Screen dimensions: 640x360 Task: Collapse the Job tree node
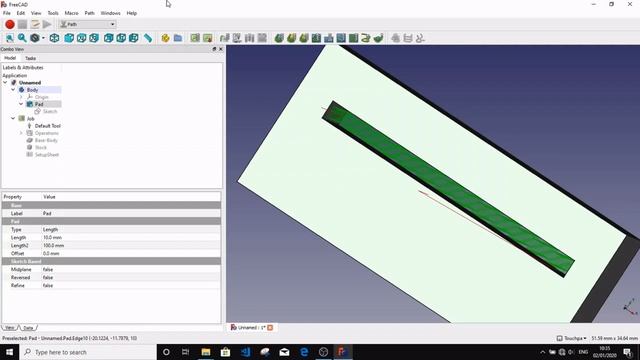13,118
